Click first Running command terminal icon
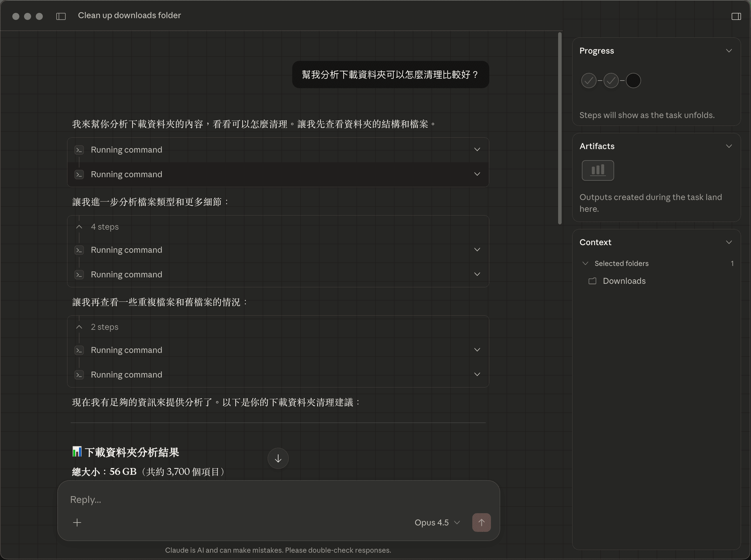751x560 pixels. click(x=79, y=150)
